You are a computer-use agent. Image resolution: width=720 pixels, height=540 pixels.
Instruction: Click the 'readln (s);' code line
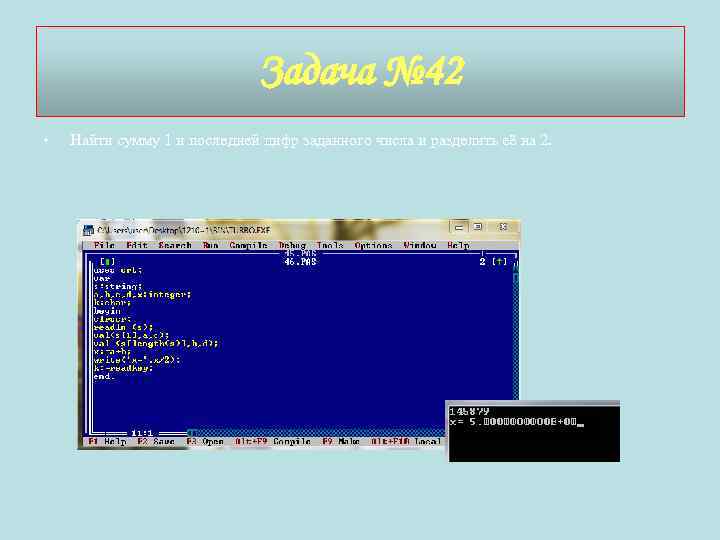tap(124, 327)
